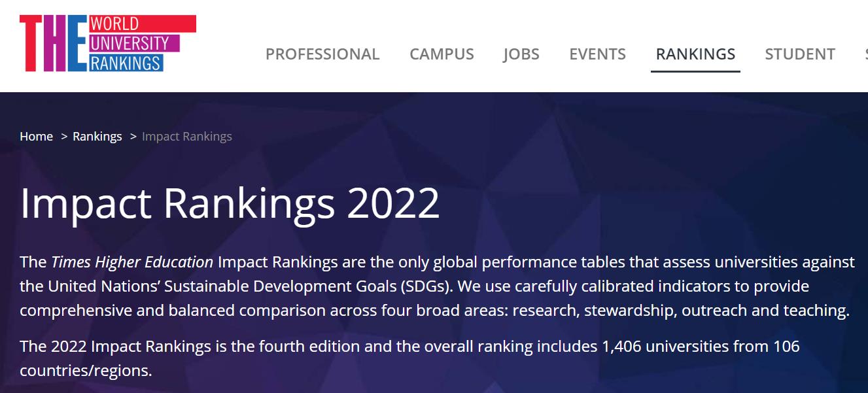The image size is (868, 393).
Task: Click the Rankings breadcrumb link
Action: click(x=97, y=136)
